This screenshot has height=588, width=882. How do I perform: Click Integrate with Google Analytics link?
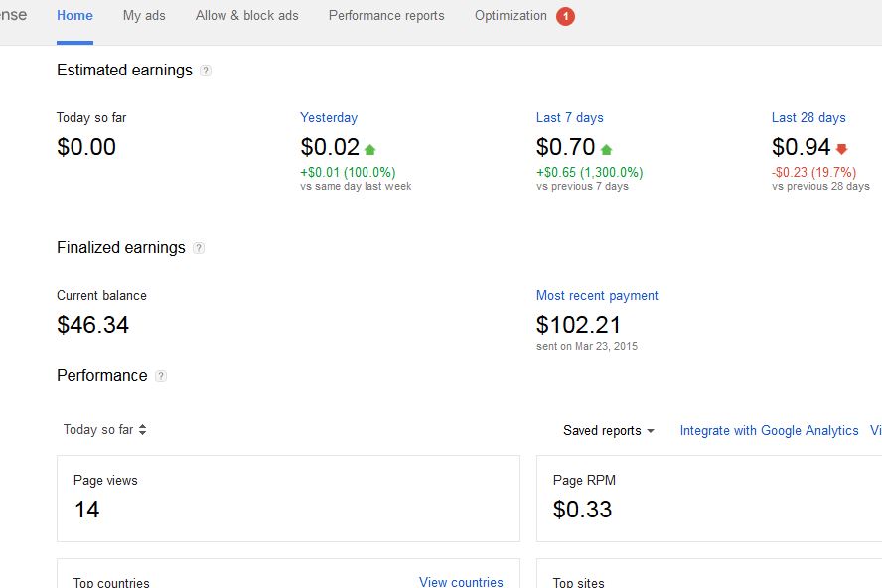769,431
